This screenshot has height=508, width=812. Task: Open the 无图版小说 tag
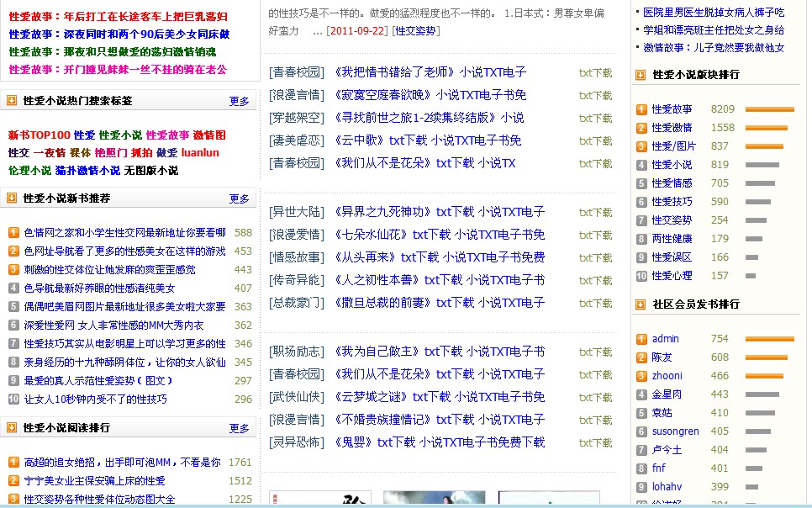pos(151,171)
